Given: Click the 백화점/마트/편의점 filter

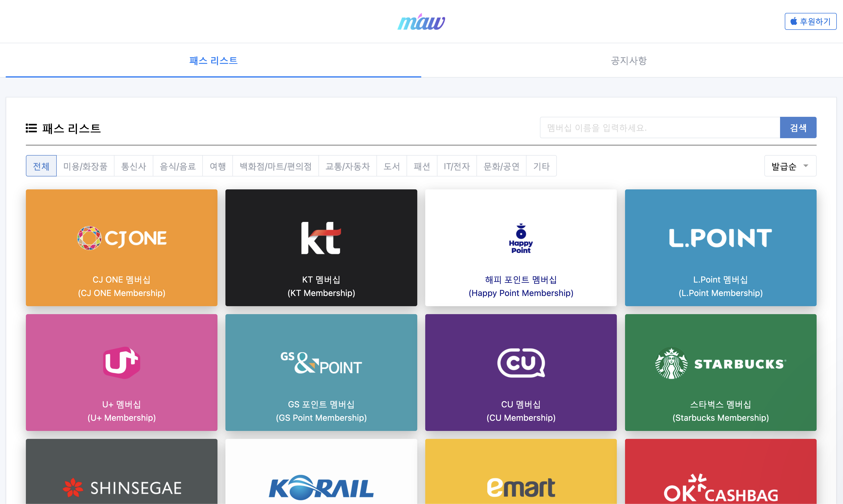Looking at the screenshot, I should 275,166.
